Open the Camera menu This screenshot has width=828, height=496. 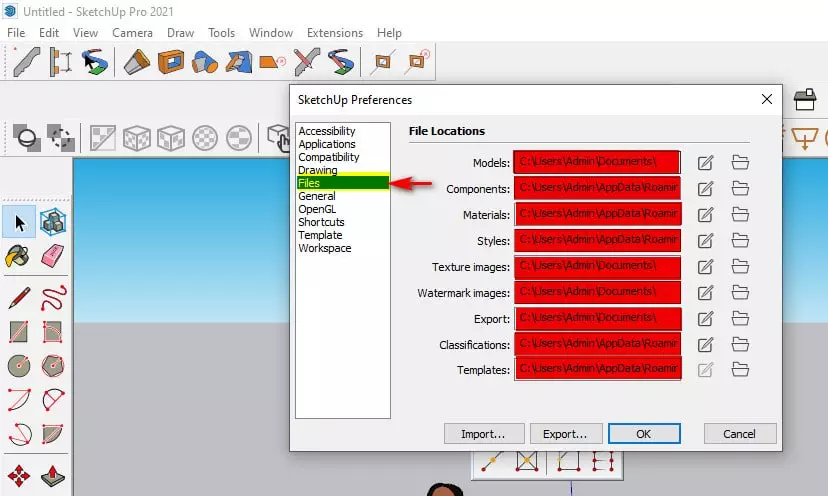tap(132, 33)
